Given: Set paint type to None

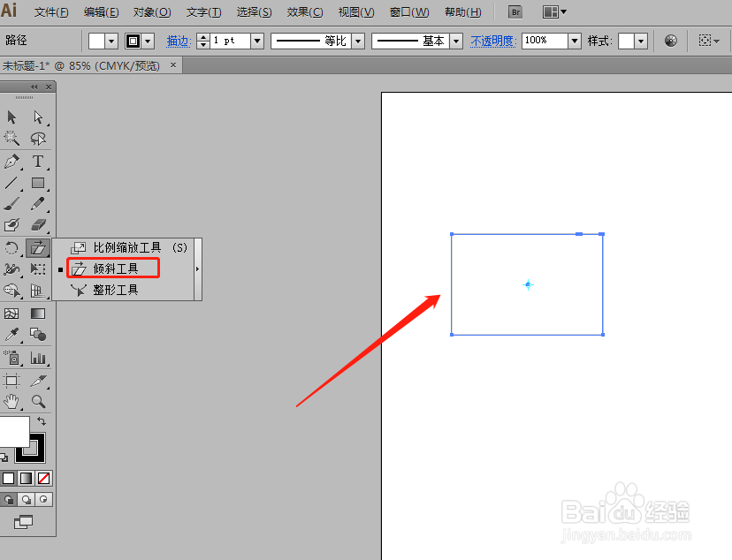Looking at the screenshot, I should [44, 478].
